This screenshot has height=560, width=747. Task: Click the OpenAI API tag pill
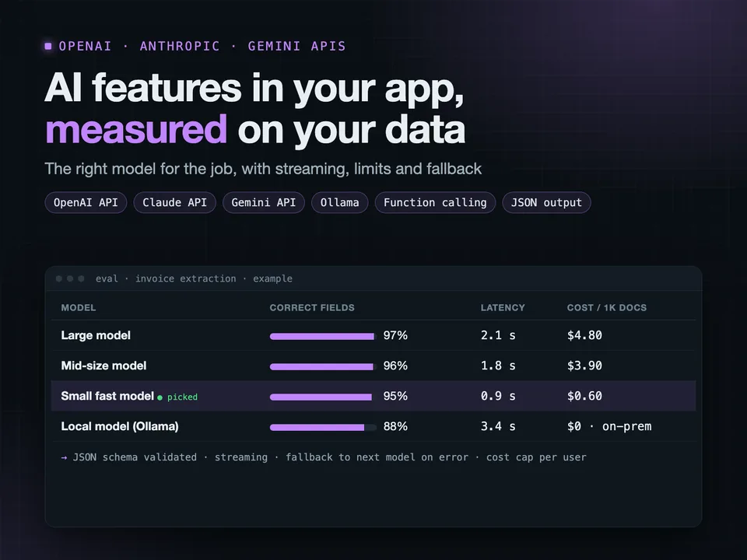coord(86,202)
